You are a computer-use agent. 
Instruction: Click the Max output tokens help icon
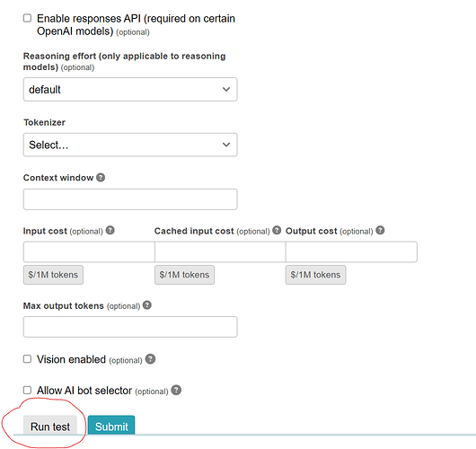point(147,305)
